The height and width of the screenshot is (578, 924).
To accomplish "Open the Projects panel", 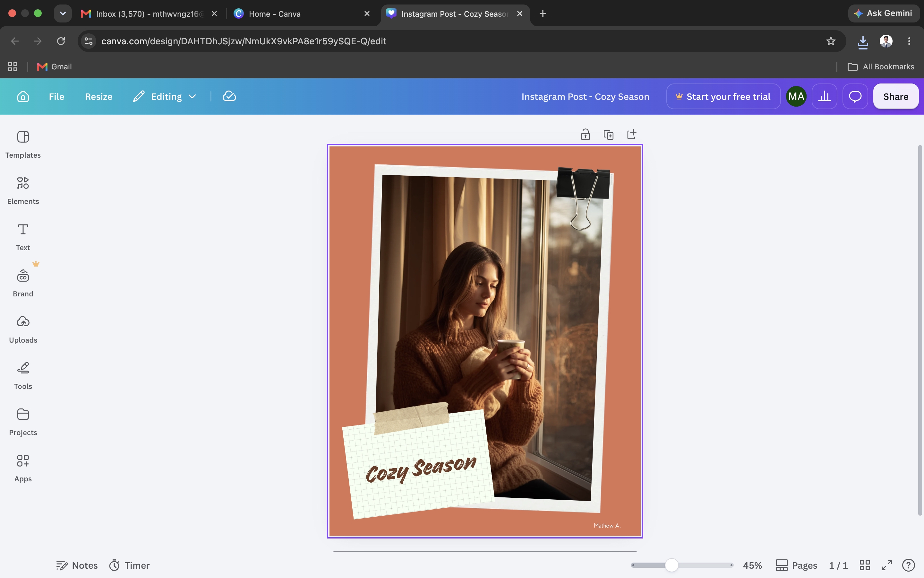I will (23, 422).
